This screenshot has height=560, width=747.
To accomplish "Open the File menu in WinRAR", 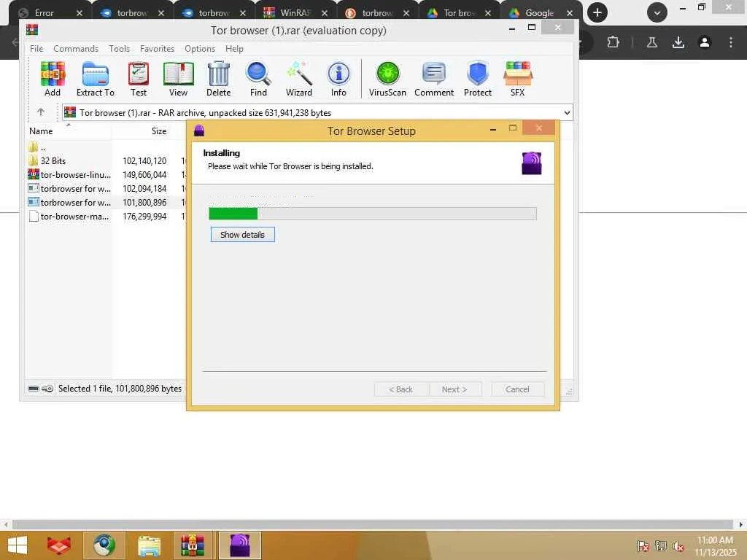I will click(36, 49).
